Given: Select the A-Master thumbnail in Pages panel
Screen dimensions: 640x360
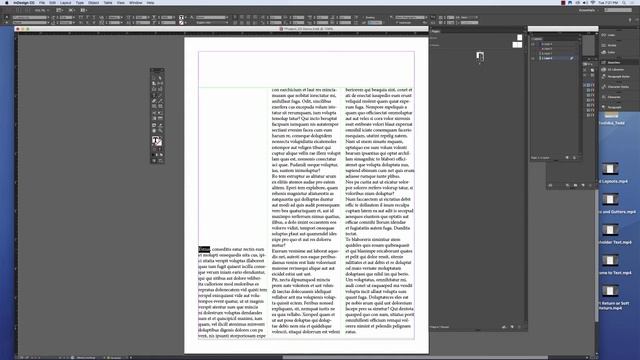Looking at the screenshot, I should point(517,45).
